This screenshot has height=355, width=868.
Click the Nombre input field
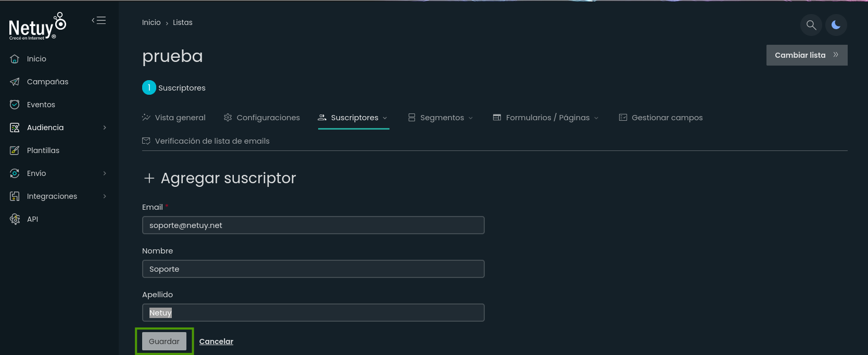click(313, 269)
